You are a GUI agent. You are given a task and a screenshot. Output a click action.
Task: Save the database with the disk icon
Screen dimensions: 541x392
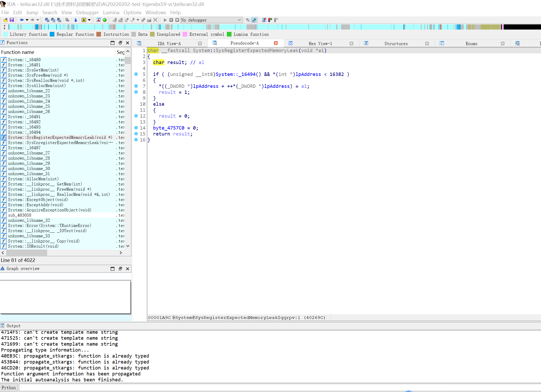point(12,20)
